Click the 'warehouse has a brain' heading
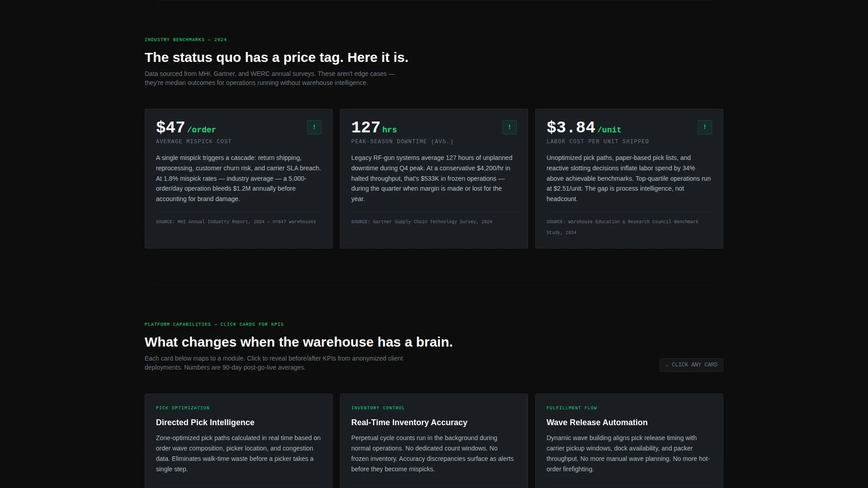Screen dimensions: 868x488 [299, 342]
